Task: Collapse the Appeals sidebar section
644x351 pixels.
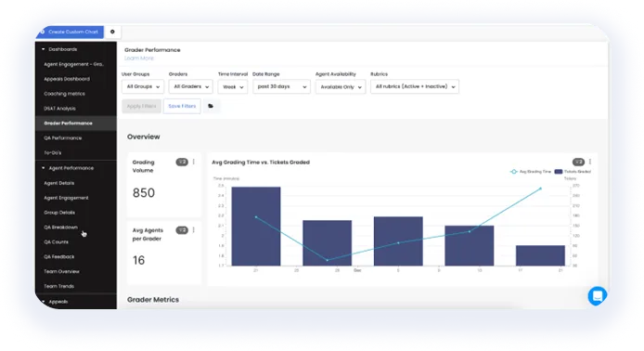Action: (55, 302)
